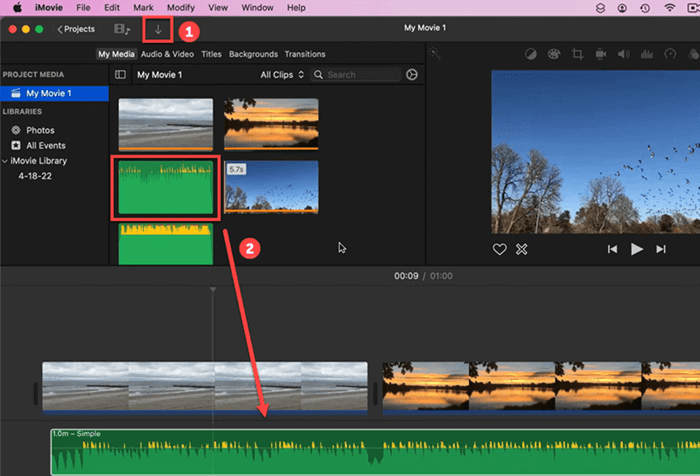Open the color balance tool
The width and height of the screenshot is (700, 476).
[x=530, y=54]
